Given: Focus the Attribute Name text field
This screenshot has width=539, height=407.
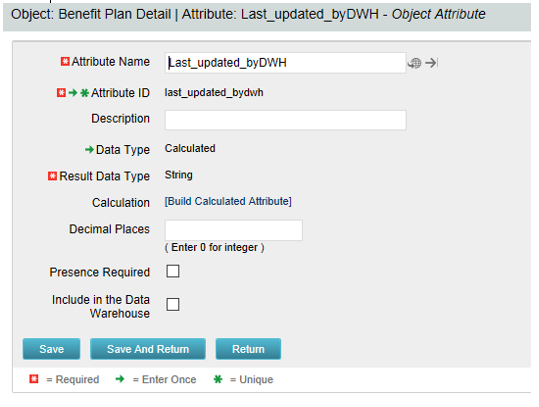Looking at the screenshot, I should pyautogui.click(x=285, y=63).
